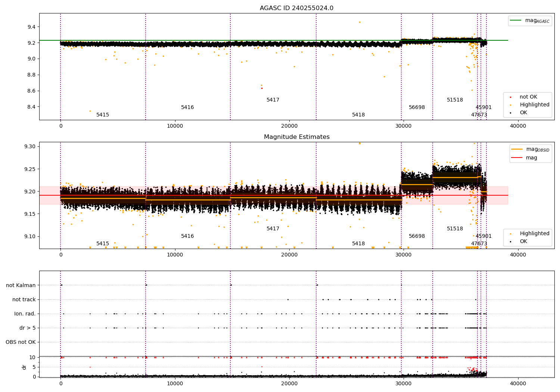The height and width of the screenshot is (392, 560).
Task: Click the lowest orange outlier point near 8.35
Action: [90, 111]
